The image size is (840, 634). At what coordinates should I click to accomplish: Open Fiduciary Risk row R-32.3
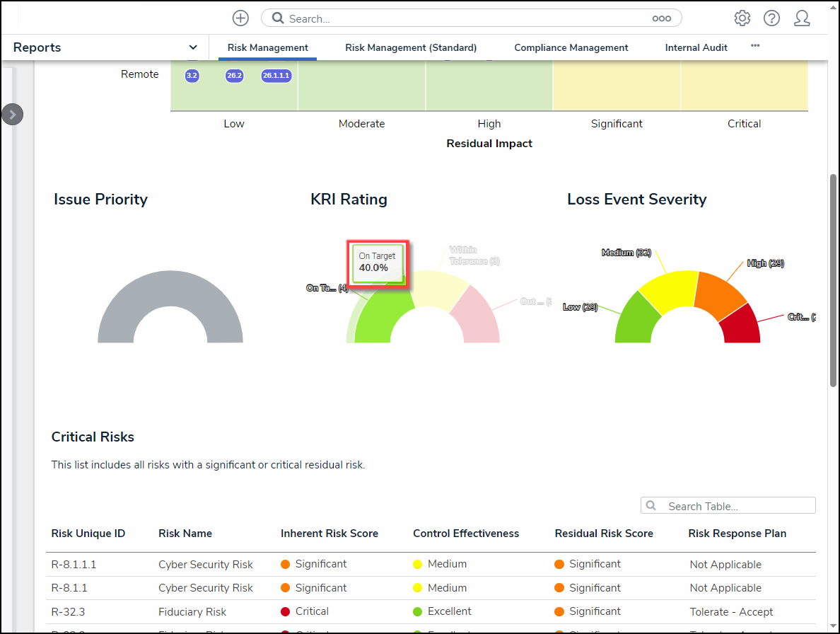pyautogui.click(x=192, y=612)
